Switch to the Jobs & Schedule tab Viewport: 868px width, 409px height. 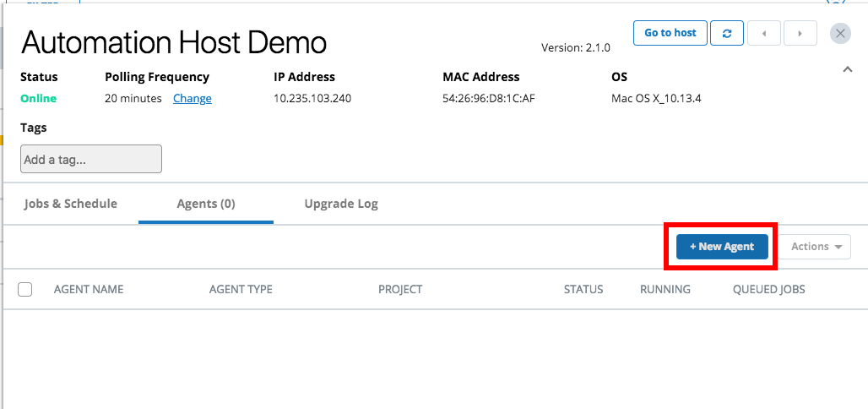pos(71,204)
